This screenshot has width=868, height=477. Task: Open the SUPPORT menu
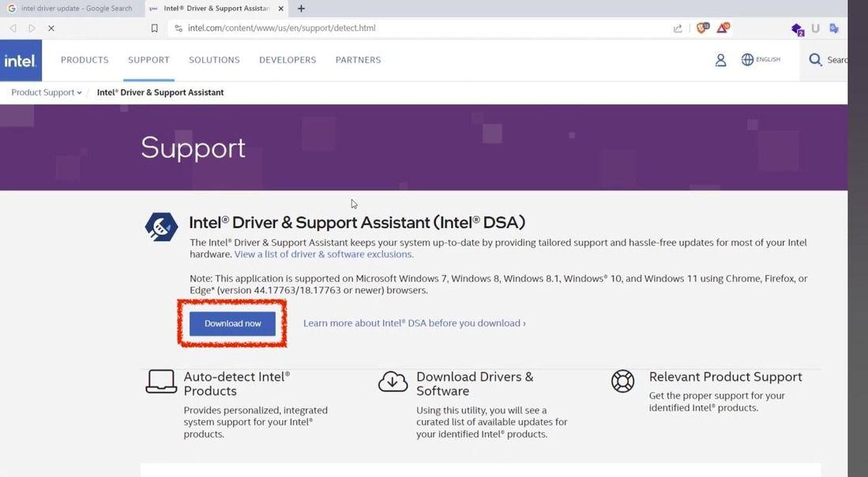[149, 60]
